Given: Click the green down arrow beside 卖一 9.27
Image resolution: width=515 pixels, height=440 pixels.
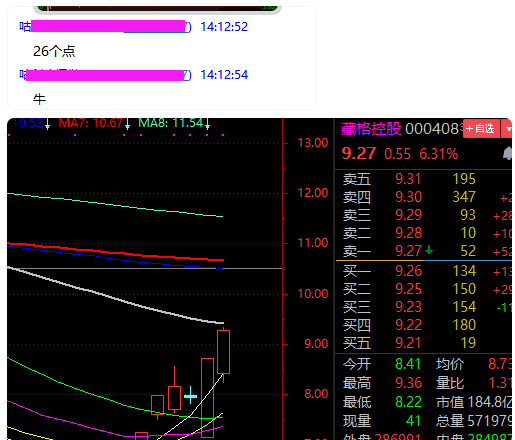Looking at the screenshot, I should pos(429,249).
